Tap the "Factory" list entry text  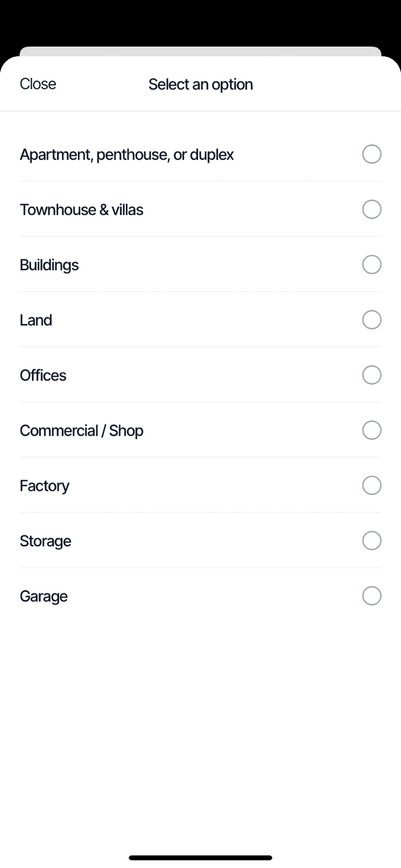coord(44,486)
